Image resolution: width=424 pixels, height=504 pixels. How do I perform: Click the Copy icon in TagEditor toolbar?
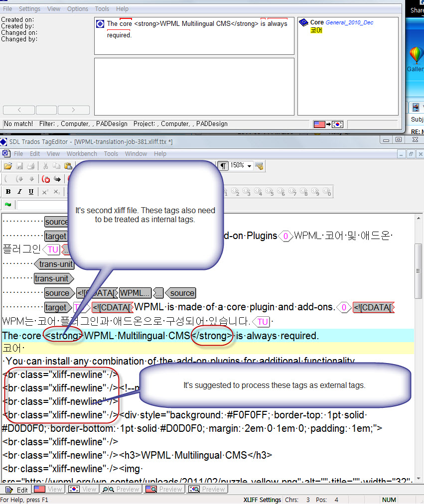(57, 166)
